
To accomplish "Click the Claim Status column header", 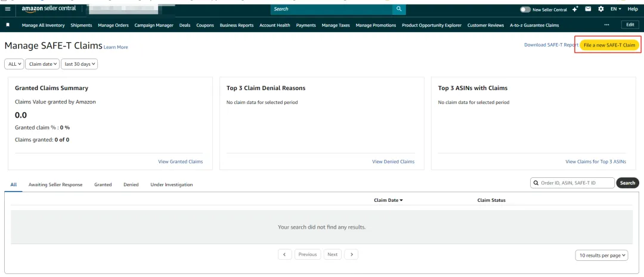I will click(491, 200).
